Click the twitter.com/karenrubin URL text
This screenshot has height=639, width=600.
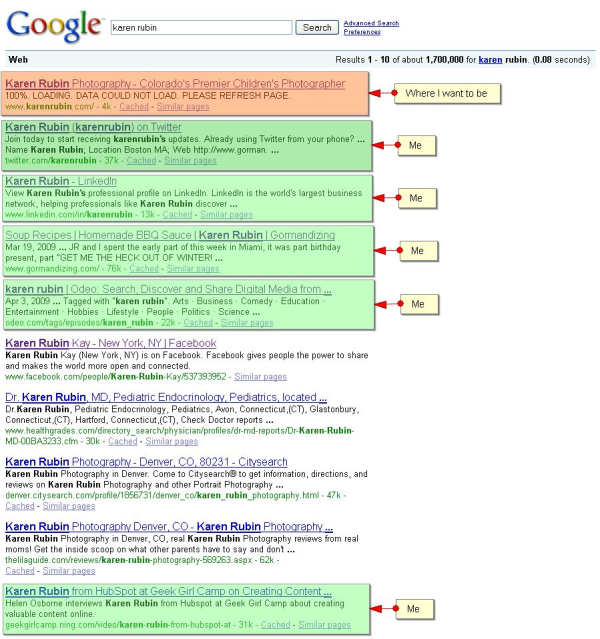pos(51,161)
